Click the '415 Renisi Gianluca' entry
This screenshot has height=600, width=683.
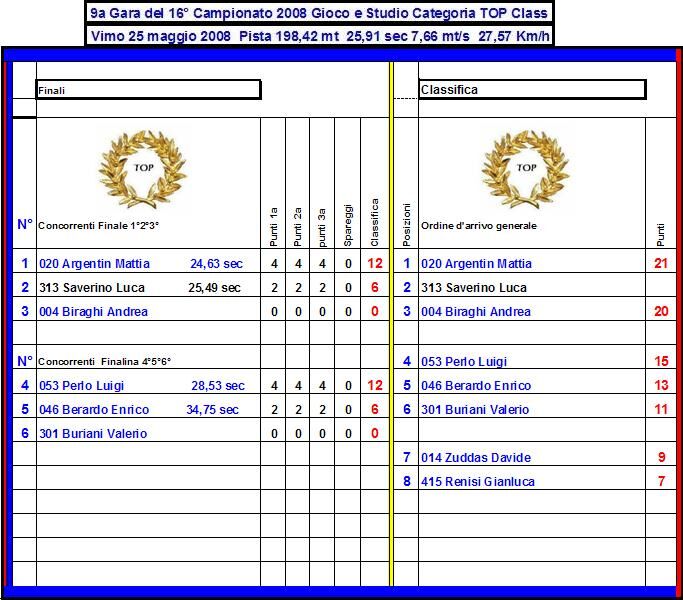click(477, 482)
